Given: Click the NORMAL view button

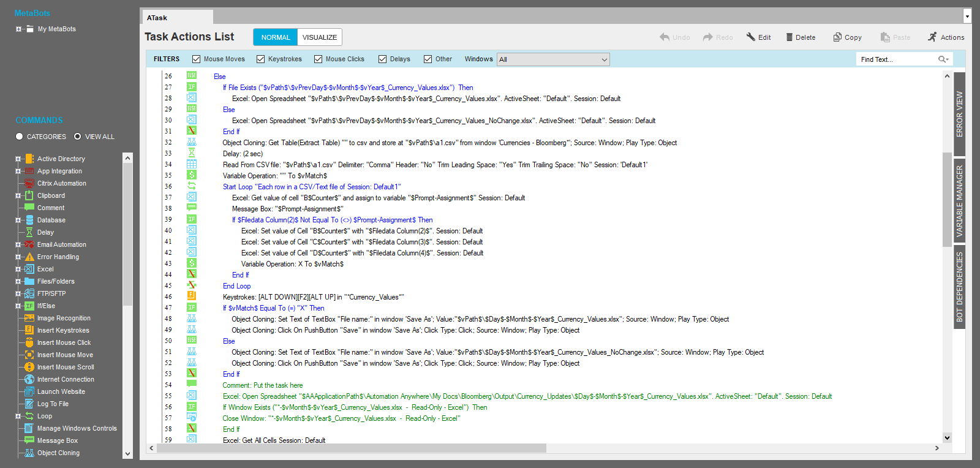Looking at the screenshot, I should tap(276, 37).
